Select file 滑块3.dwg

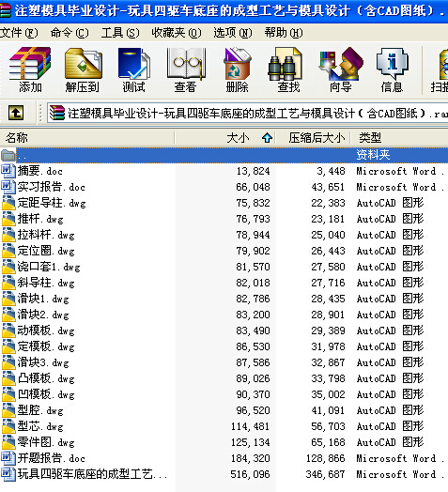pos(43,362)
